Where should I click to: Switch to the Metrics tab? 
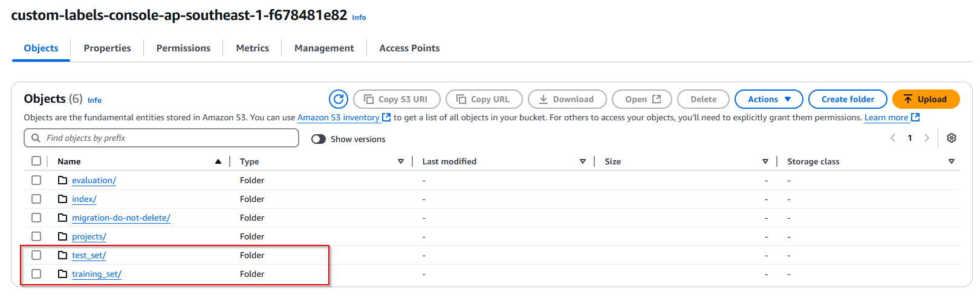[x=253, y=48]
